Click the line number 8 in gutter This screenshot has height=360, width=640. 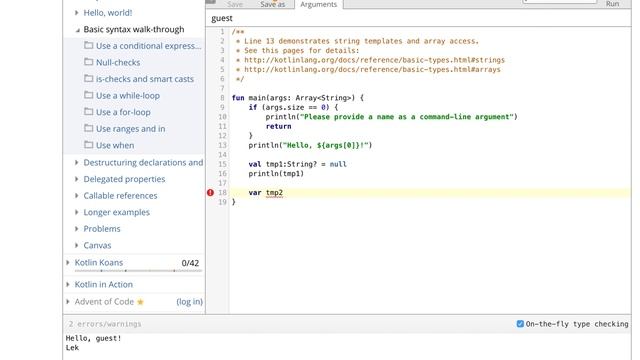222,98
